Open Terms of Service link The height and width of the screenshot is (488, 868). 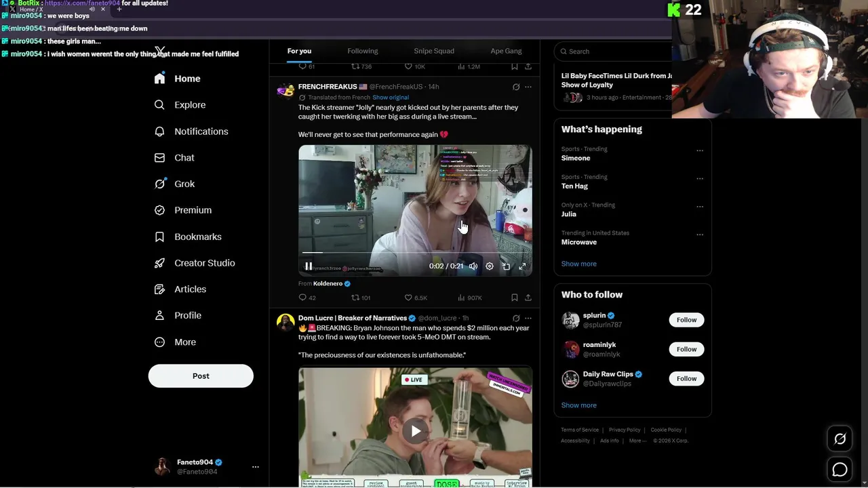580,430
